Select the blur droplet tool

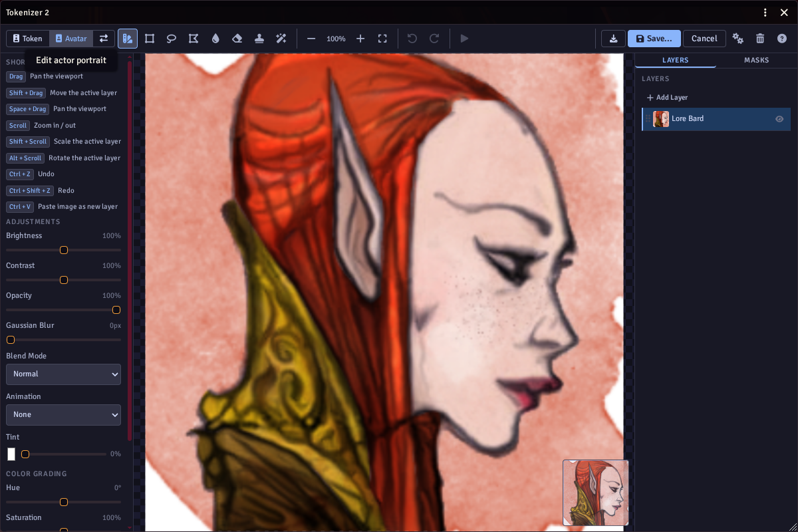click(x=215, y=39)
